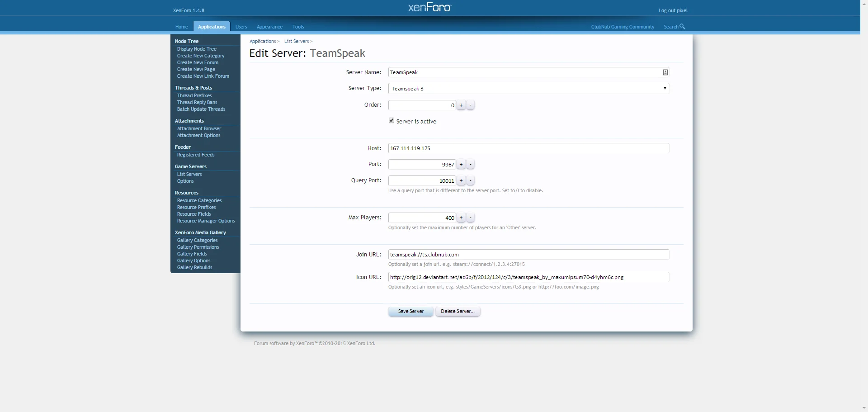Open Create New Page sidebar link

[196, 69]
